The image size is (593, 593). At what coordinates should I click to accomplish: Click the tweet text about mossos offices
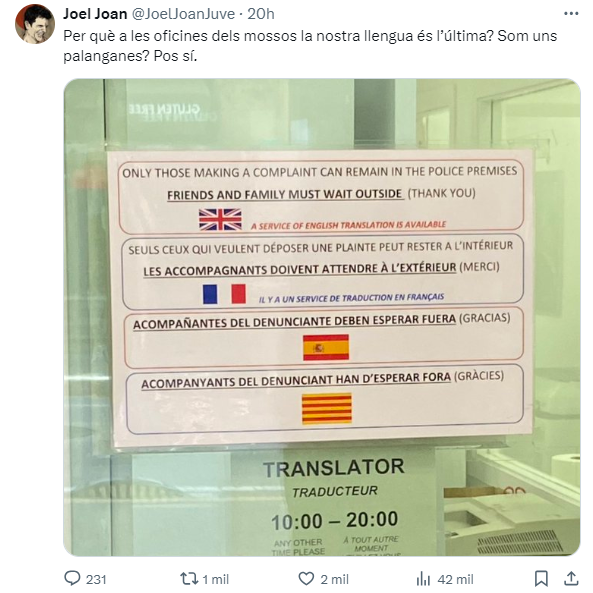[310, 46]
